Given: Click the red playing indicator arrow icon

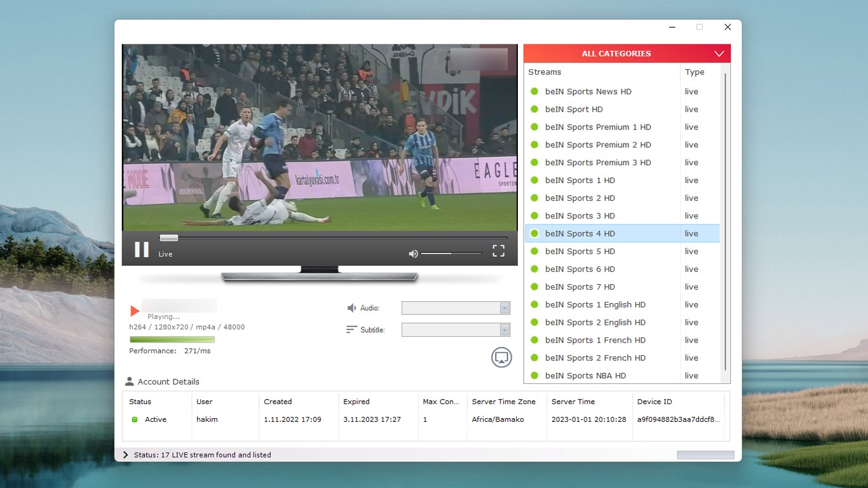Looking at the screenshot, I should [134, 311].
